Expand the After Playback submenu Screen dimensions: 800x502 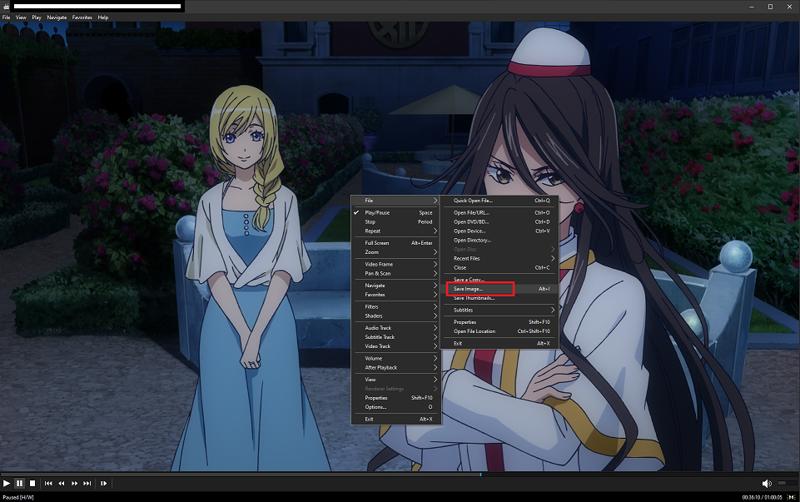pyautogui.click(x=396, y=368)
